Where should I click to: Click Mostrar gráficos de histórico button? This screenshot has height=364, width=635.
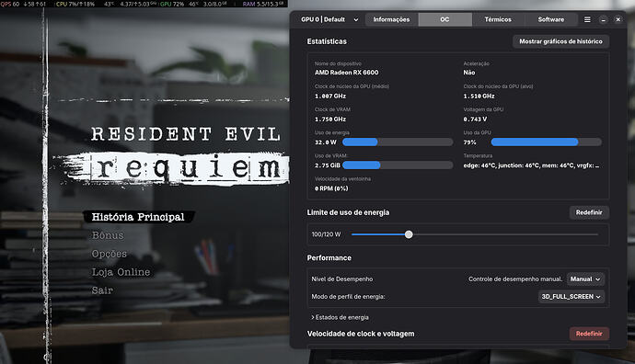click(560, 41)
